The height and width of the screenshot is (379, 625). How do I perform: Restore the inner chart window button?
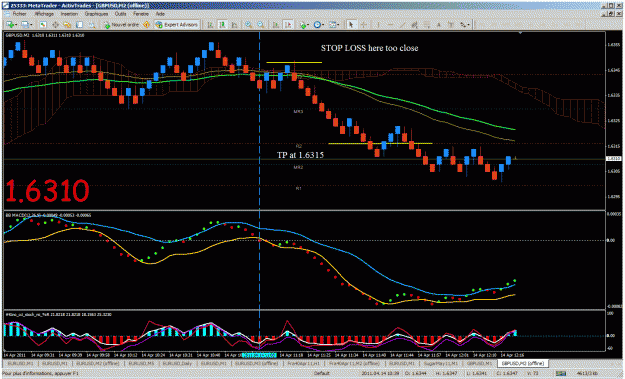(611, 13)
